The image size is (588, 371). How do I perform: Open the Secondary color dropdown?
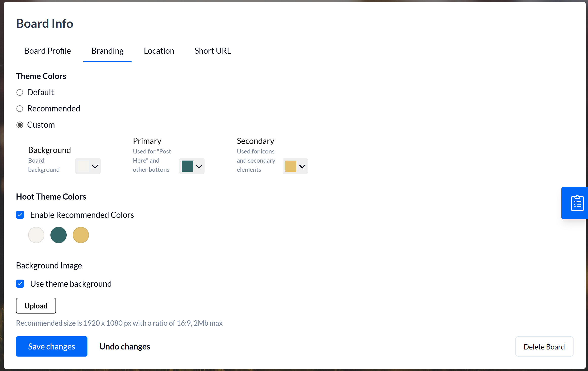point(295,166)
